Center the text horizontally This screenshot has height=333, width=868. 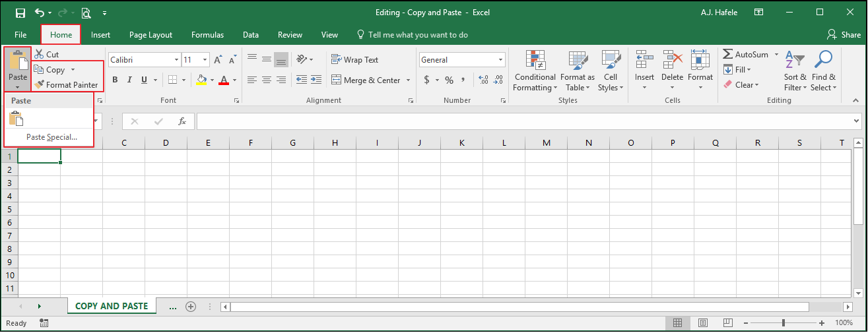click(267, 80)
